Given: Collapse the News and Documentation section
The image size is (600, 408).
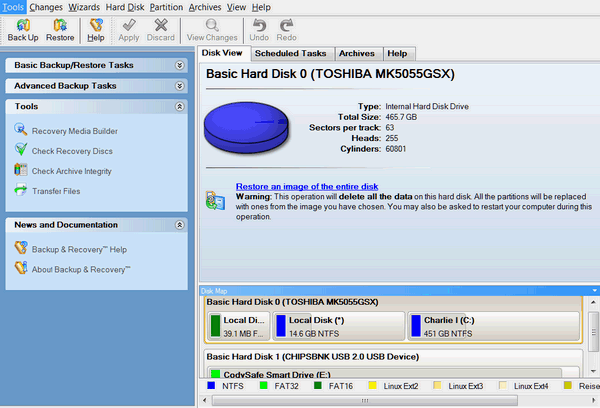Looking at the screenshot, I should 179,225.
